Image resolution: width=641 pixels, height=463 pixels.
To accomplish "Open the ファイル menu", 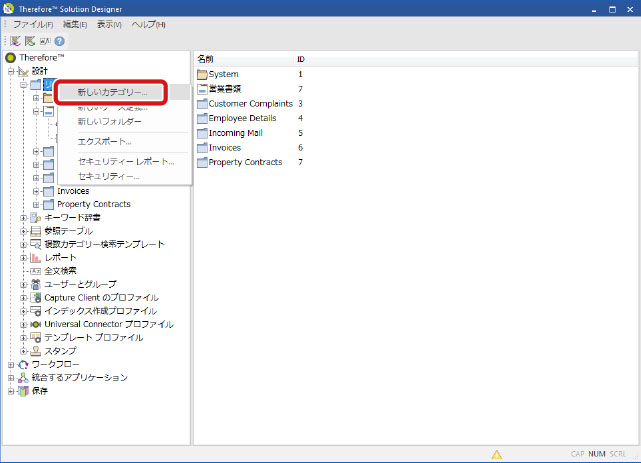I will [32, 24].
